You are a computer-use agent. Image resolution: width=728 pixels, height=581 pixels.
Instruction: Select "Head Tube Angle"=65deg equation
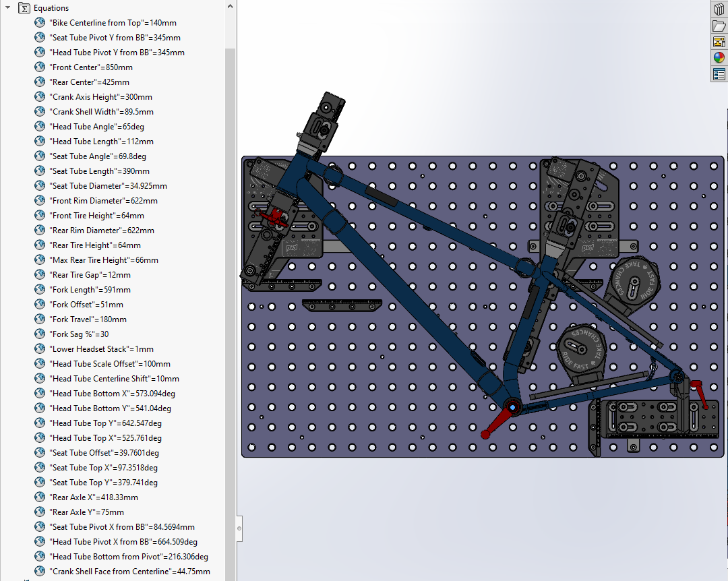click(x=98, y=127)
